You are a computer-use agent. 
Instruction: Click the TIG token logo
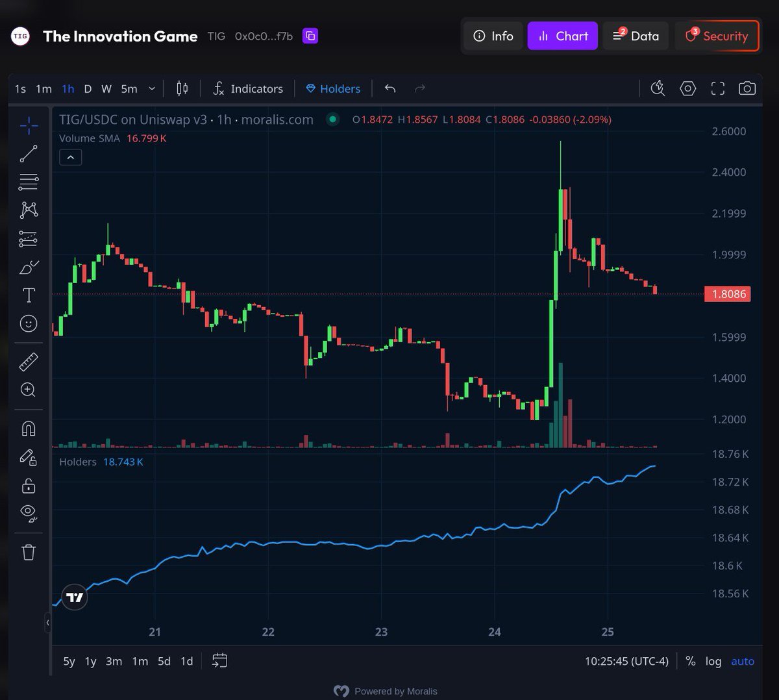click(20, 36)
